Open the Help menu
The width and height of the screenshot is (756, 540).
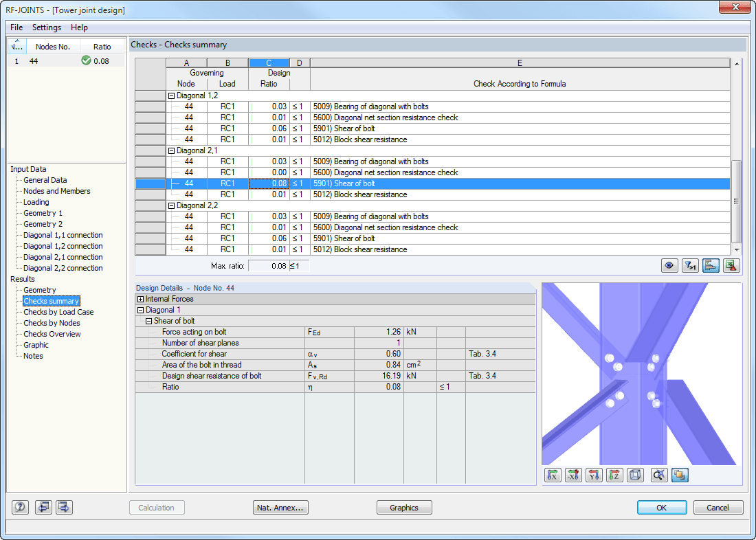click(x=79, y=27)
